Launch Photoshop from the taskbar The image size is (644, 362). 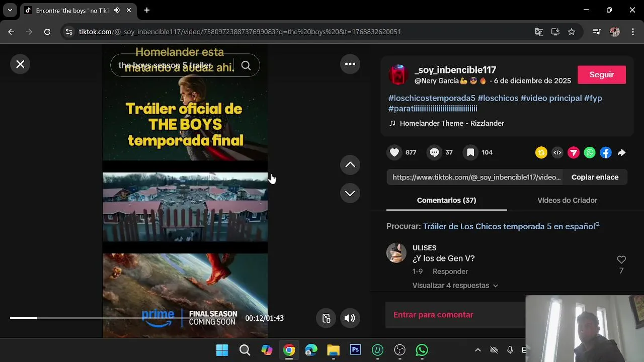coord(356,350)
